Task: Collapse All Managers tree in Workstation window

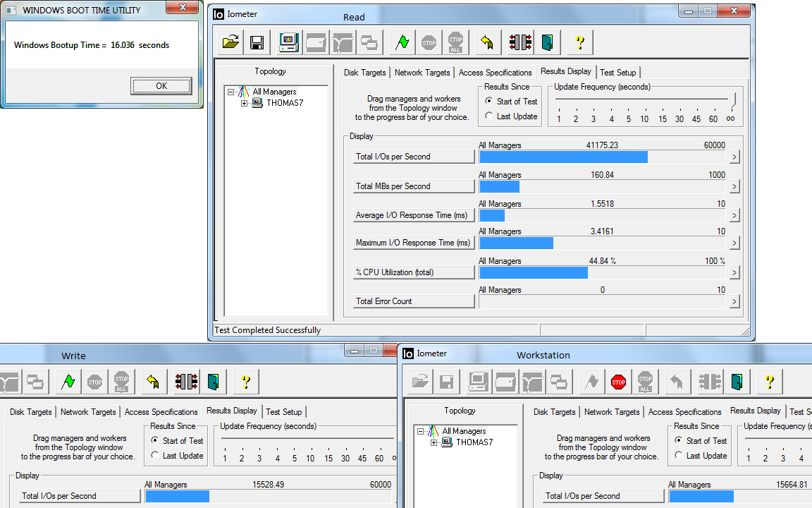Action: coord(421,431)
